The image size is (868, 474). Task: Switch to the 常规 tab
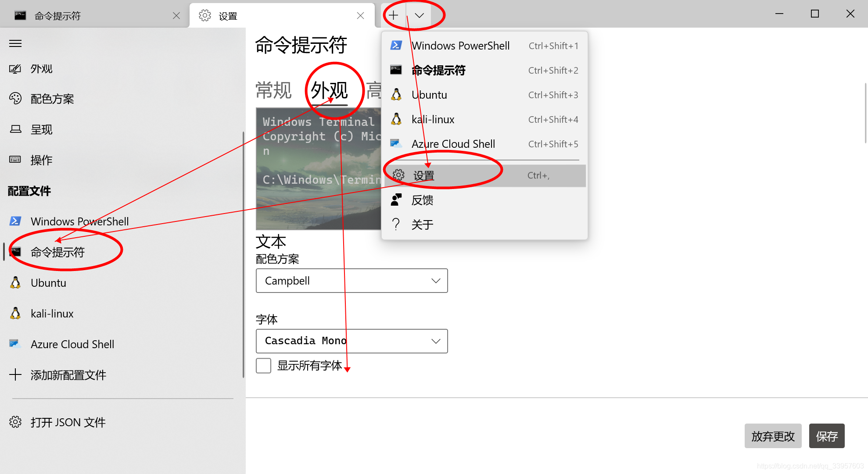(273, 90)
